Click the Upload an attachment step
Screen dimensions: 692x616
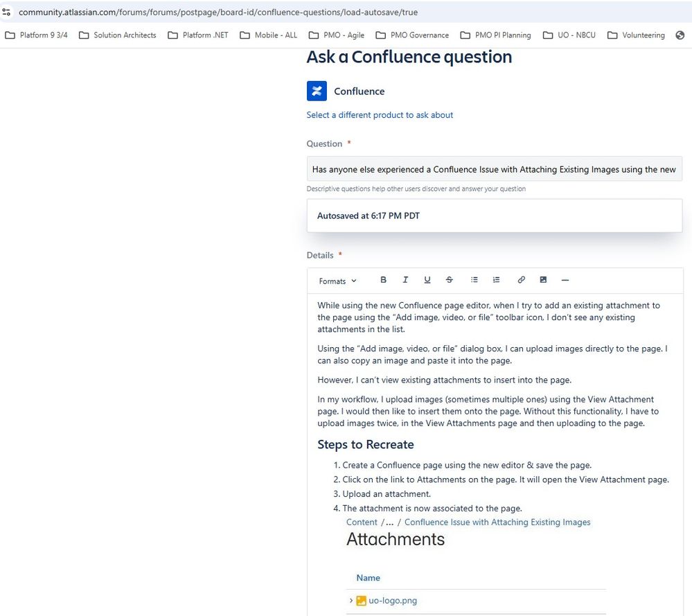pos(386,493)
